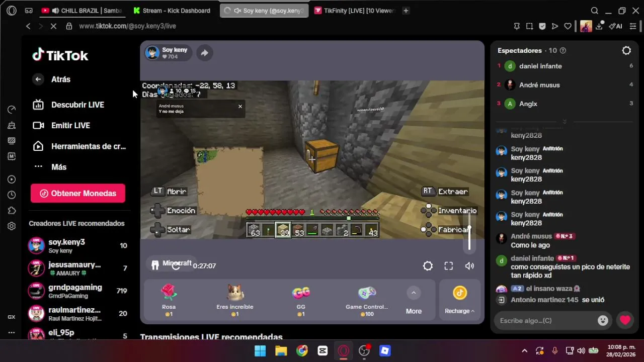Click the Nº 3 badge by André musus in chat
Viewport: 644px width, 362px height.
(x=564, y=236)
